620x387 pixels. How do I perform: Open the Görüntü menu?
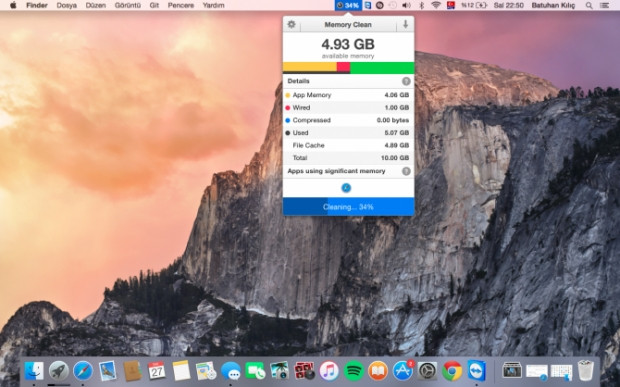click(128, 6)
